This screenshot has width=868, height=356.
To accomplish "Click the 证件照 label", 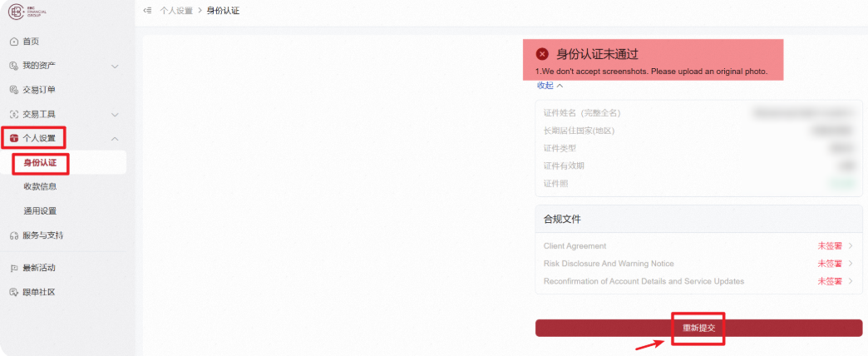I will click(x=555, y=184).
